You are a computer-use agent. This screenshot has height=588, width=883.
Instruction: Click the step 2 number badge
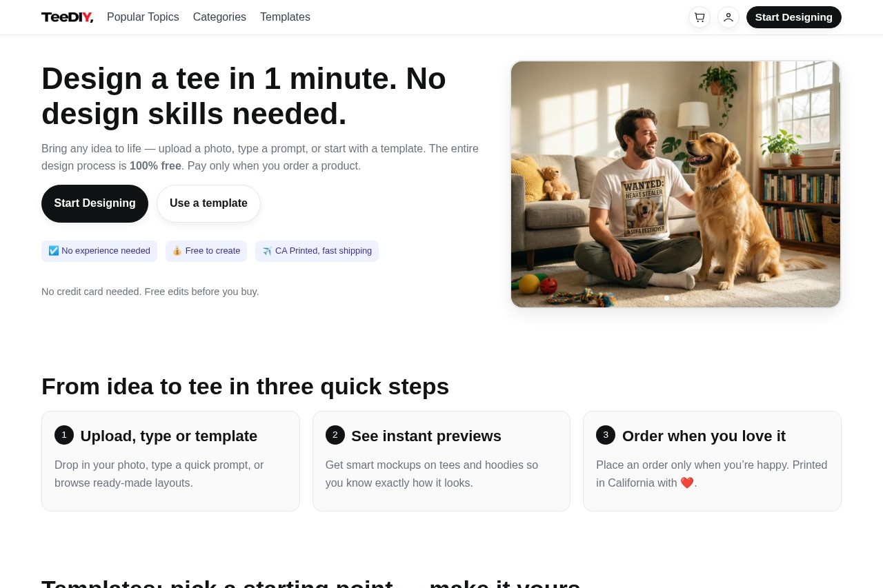point(335,435)
